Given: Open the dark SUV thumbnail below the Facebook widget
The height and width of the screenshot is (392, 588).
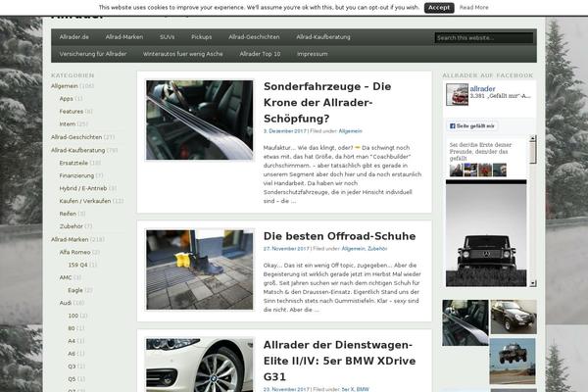Looking at the screenshot, I should click(x=514, y=317).
